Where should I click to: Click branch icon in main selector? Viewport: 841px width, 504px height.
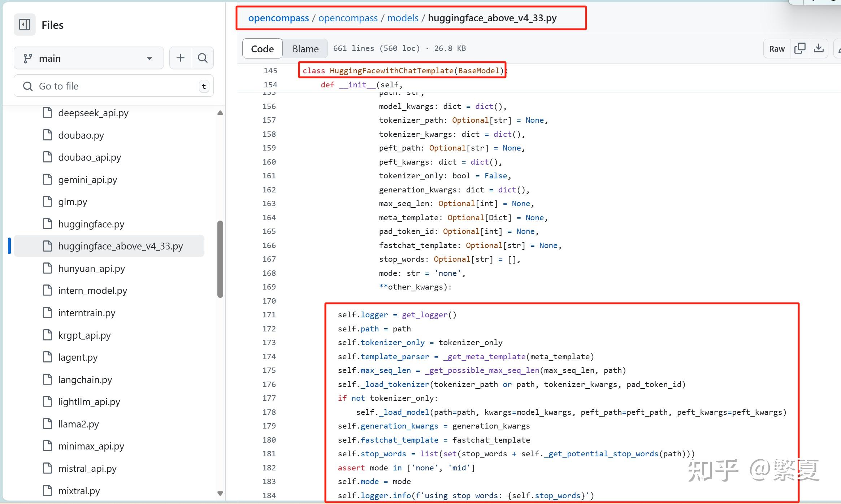click(x=27, y=58)
